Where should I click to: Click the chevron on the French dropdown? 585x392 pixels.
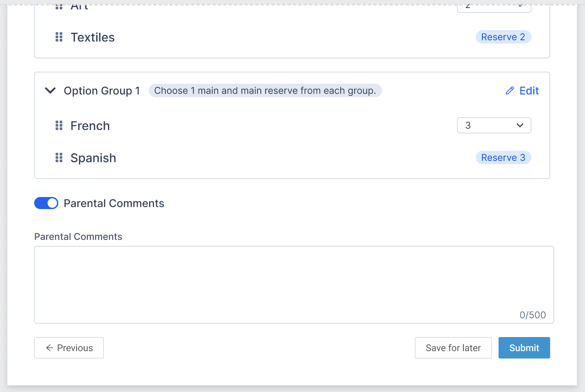tap(520, 126)
